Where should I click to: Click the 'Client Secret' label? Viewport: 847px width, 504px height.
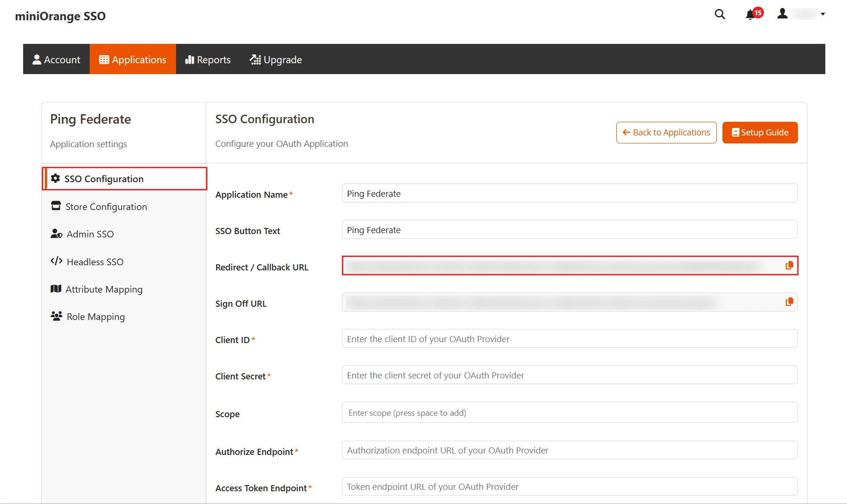point(241,377)
